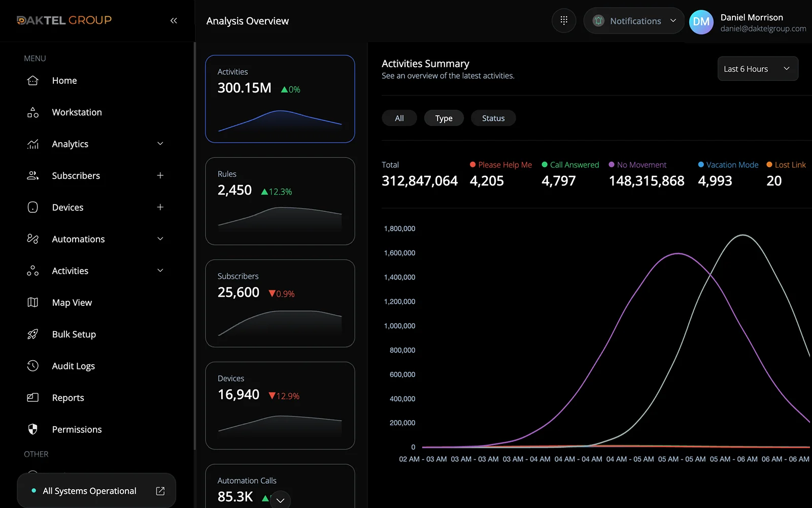Click the Map View map icon

coord(33,302)
